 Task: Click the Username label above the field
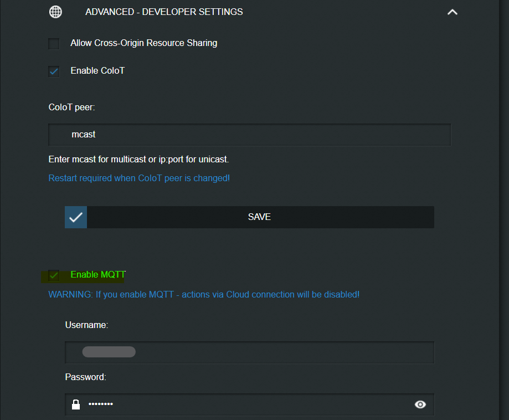86,325
